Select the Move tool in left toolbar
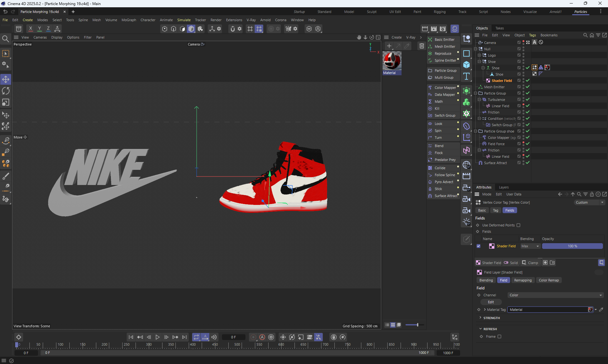Viewport: 608px width, 364px height. (6, 79)
